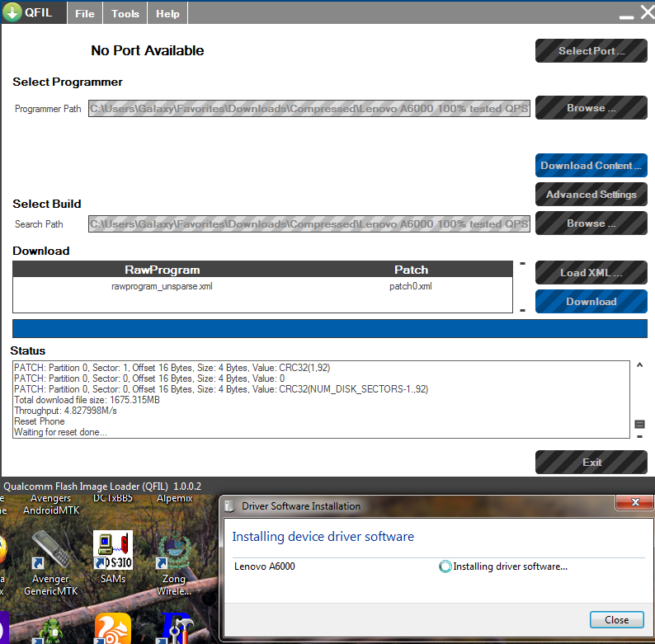The image size is (655, 644).
Task: Click the Exit button in QFIL
Action: click(x=591, y=463)
